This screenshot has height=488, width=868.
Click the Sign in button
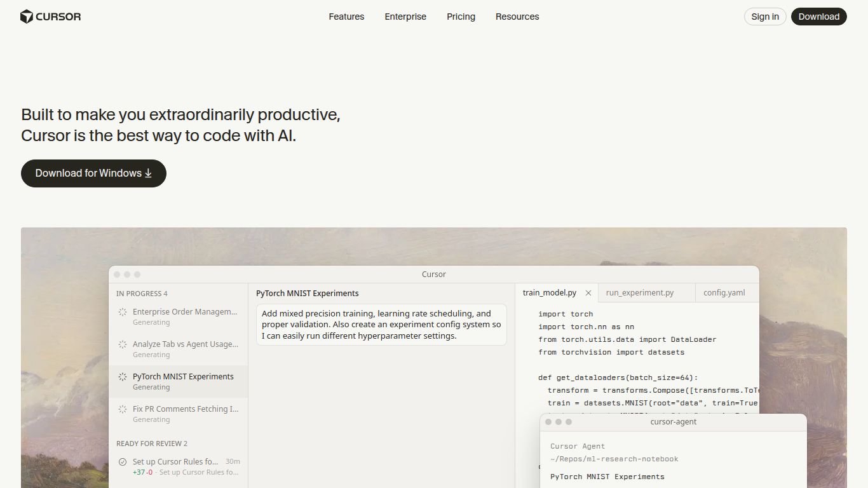[x=765, y=17]
